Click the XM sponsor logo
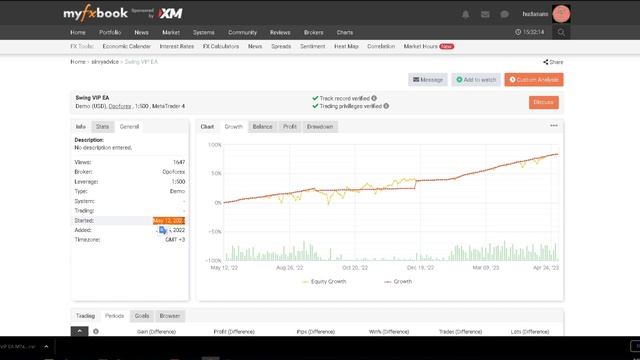The image size is (640, 360). [170, 13]
